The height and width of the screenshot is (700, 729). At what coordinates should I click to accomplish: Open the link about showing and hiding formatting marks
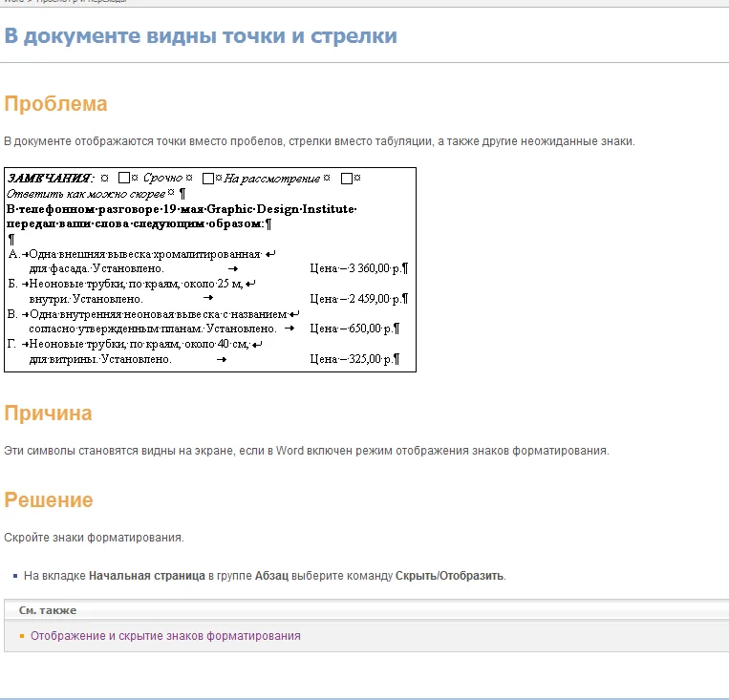point(165,635)
